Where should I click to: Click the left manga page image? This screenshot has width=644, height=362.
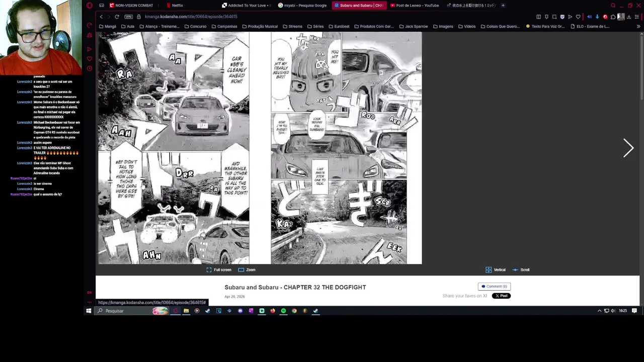tap(174, 148)
